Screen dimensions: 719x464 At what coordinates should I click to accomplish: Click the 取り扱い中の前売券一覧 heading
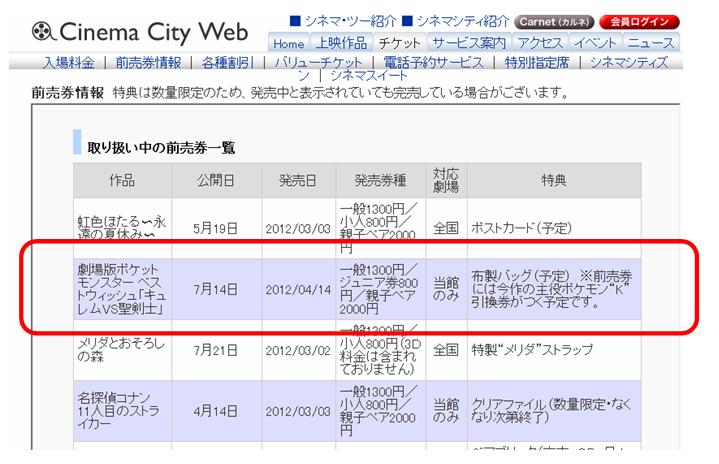coord(161,148)
